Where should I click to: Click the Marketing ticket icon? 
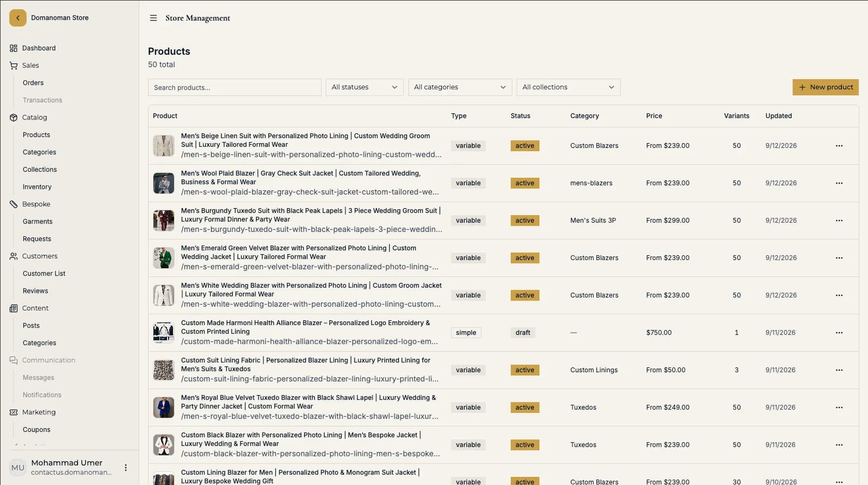pyautogui.click(x=14, y=412)
